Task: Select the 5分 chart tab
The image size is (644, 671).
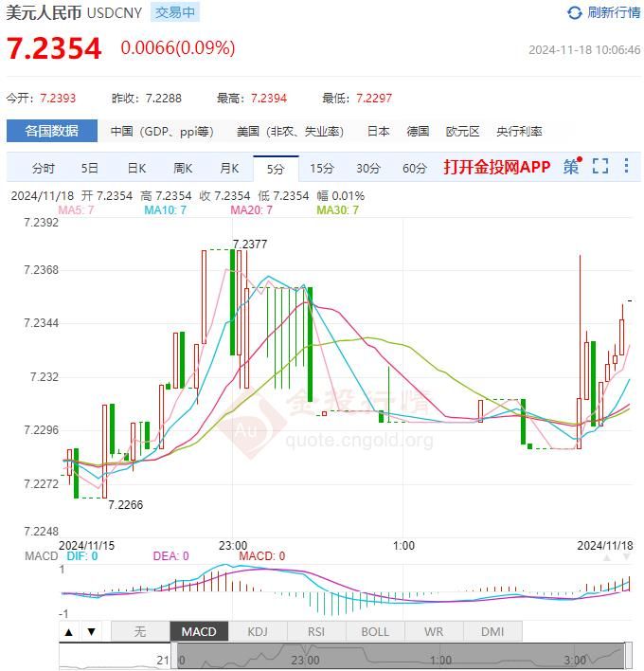Action: 276,169
